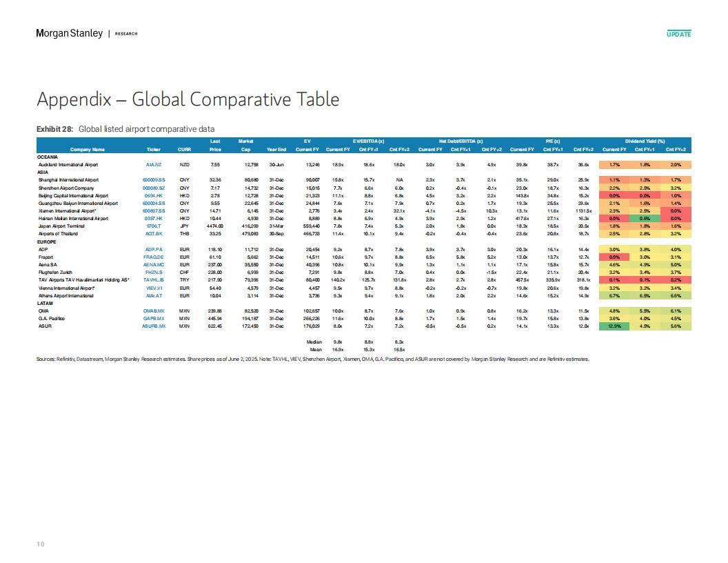Click the CURR column header
The width and height of the screenshot is (728, 563).
tap(184, 150)
